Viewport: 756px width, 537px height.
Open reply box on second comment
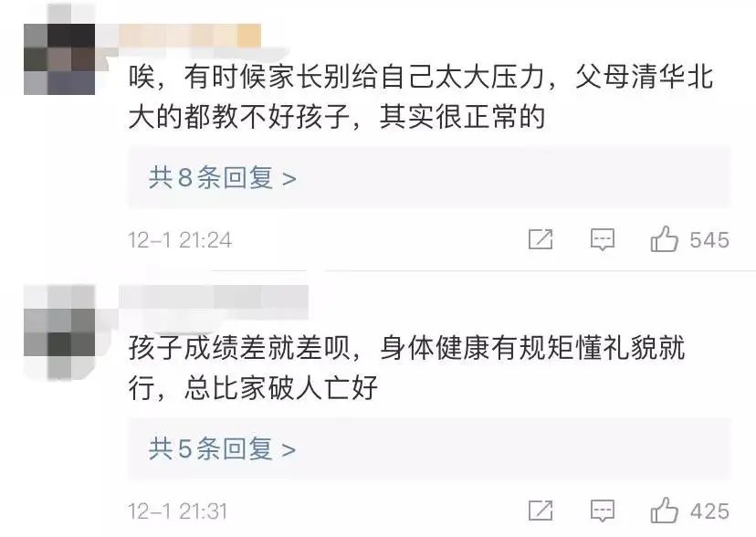pyautogui.click(x=603, y=511)
